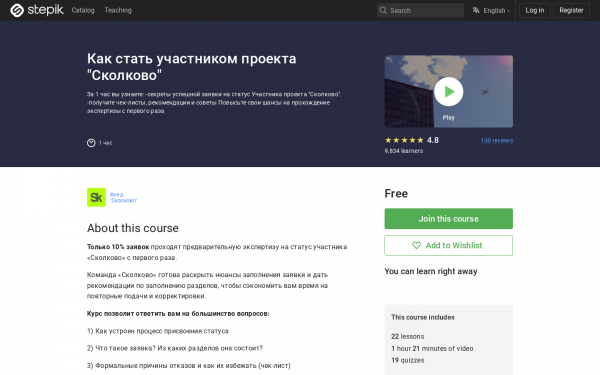Click the "Play" label under the video button
Viewport: 600px width, 375px height.
[448, 117]
